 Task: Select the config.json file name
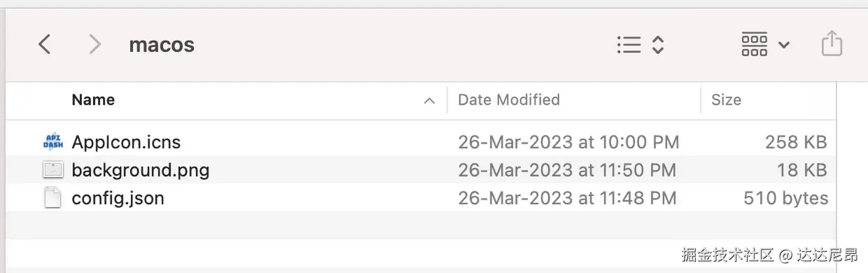(118, 198)
